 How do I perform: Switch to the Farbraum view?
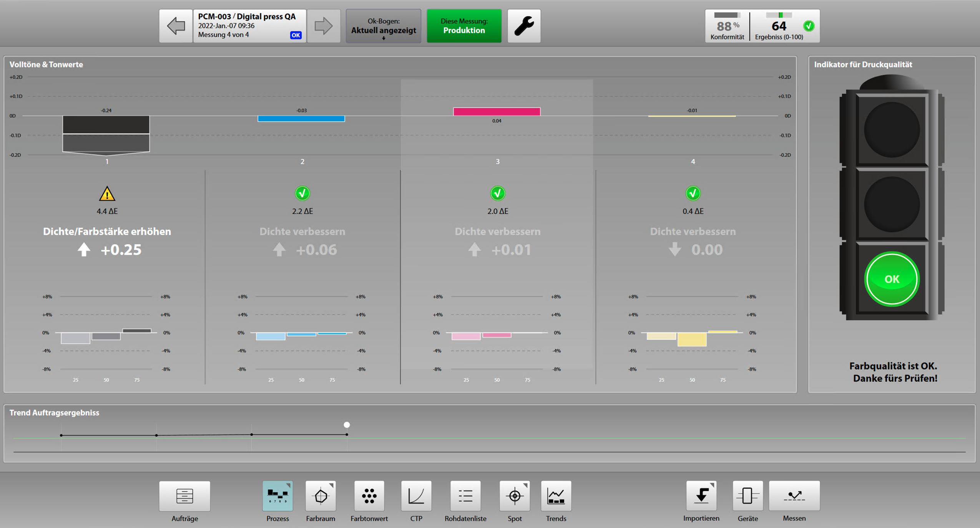[x=321, y=496]
